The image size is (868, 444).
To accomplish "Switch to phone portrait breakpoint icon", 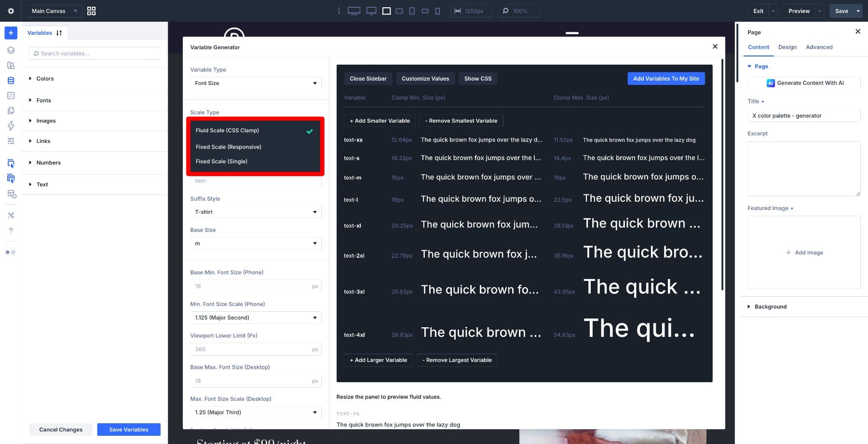I will (x=437, y=11).
